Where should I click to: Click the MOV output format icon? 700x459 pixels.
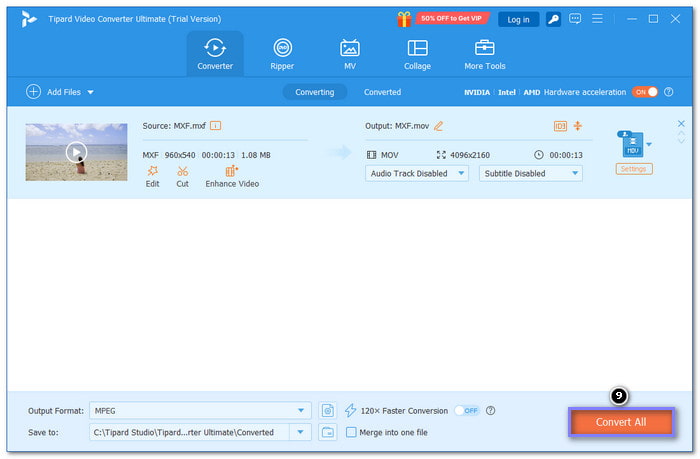point(630,144)
